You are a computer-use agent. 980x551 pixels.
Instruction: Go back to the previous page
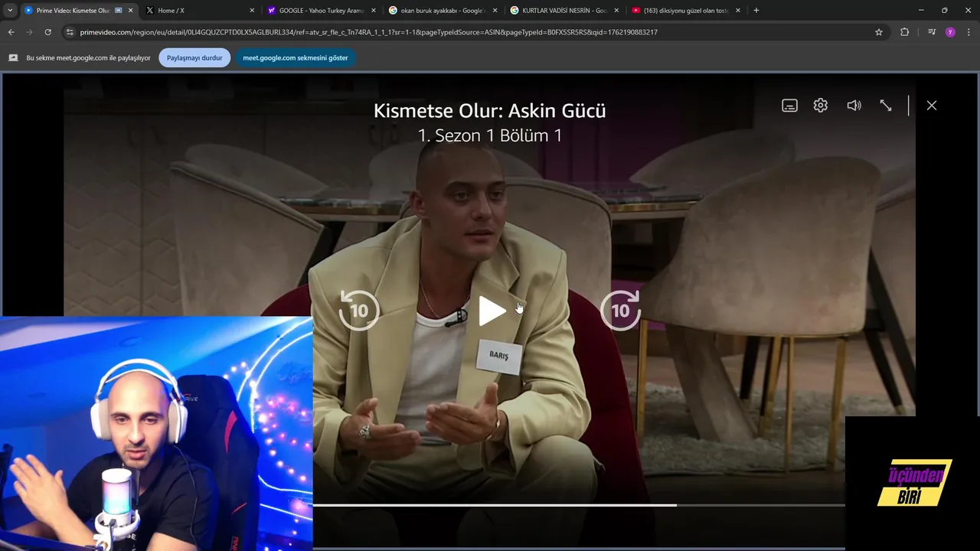pos(11,32)
